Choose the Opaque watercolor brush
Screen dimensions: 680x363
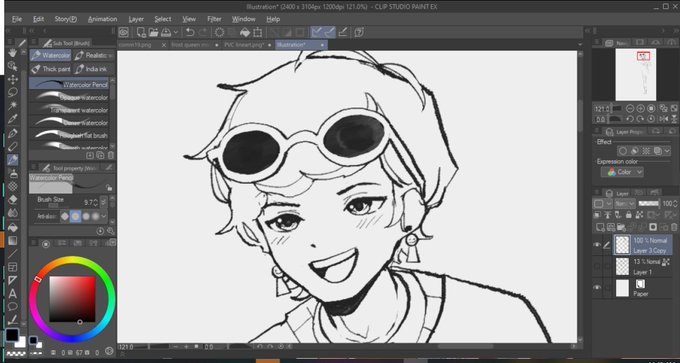[x=69, y=98]
